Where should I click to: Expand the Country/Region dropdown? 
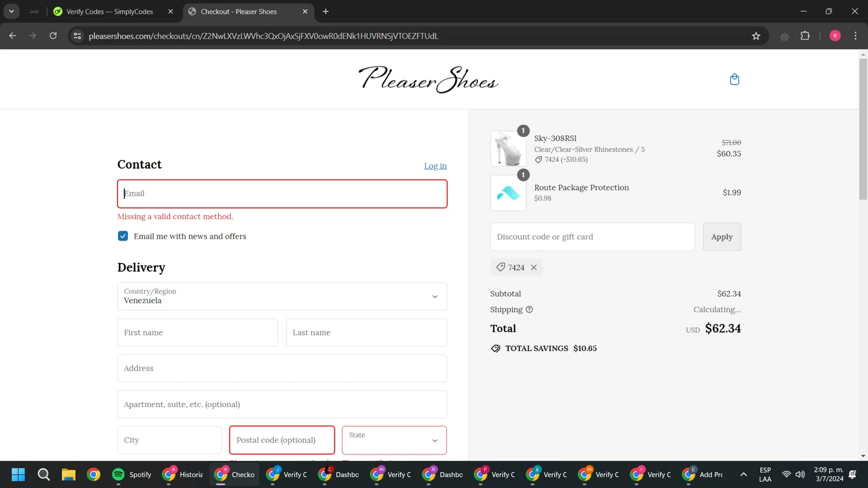point(282,297)
